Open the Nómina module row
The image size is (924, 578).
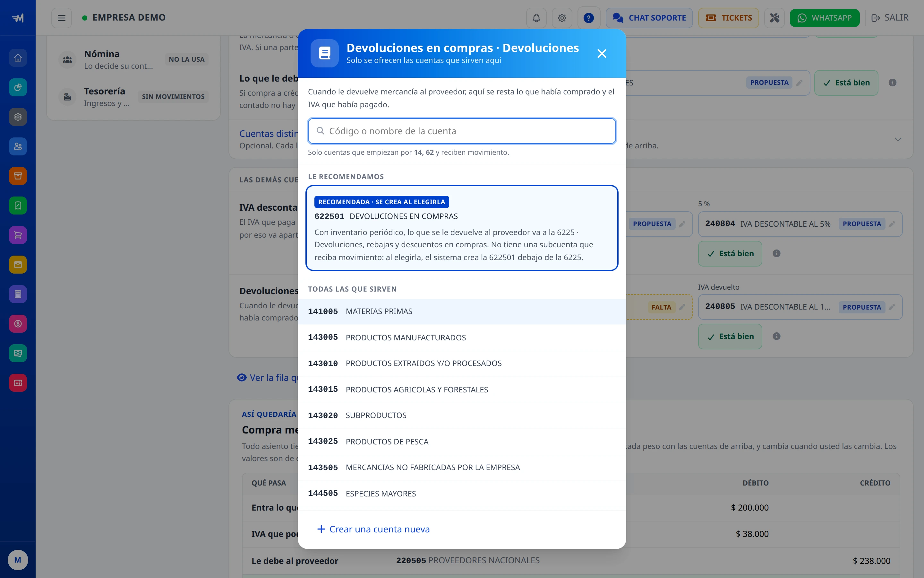(133, 60)
